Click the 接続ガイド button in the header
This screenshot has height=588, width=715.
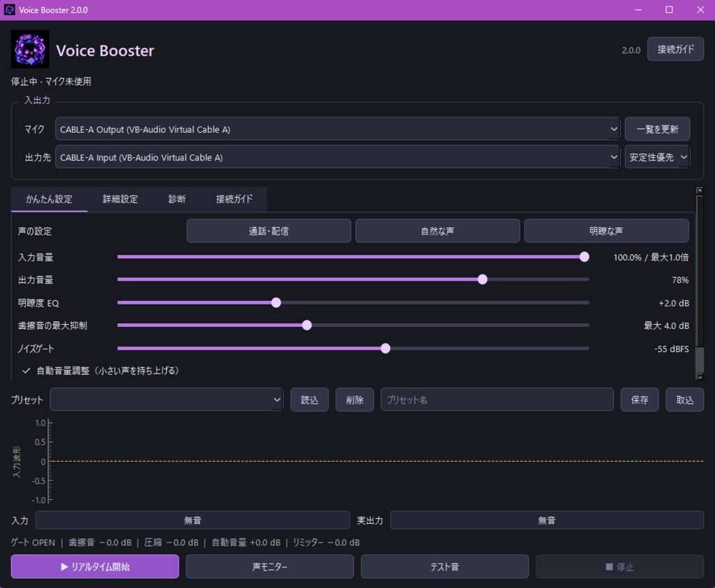pyautogui.click(x=675, y=50)
